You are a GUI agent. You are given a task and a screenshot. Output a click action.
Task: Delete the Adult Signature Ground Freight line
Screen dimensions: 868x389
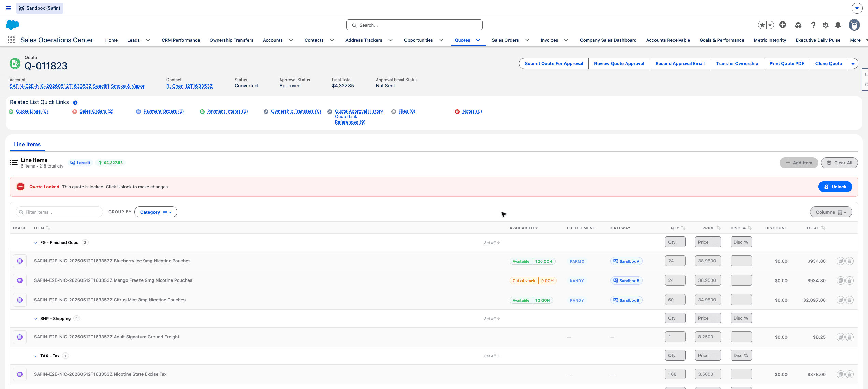850,337
